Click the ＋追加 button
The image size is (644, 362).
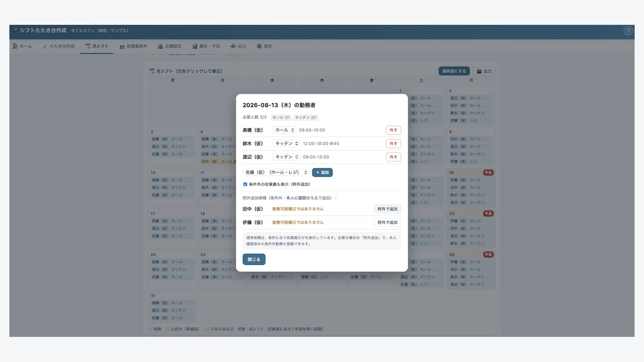click(x=322, y=173)
